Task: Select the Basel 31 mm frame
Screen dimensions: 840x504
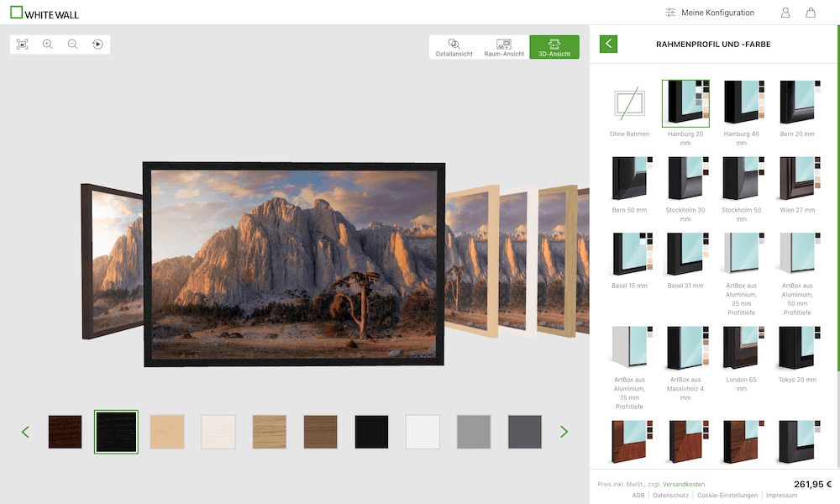Action: coord(685,261)
